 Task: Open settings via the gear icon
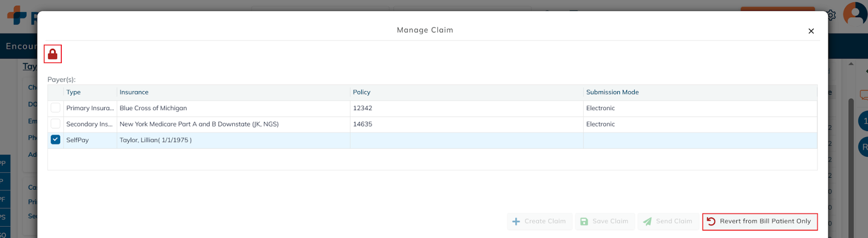(831, 15)
